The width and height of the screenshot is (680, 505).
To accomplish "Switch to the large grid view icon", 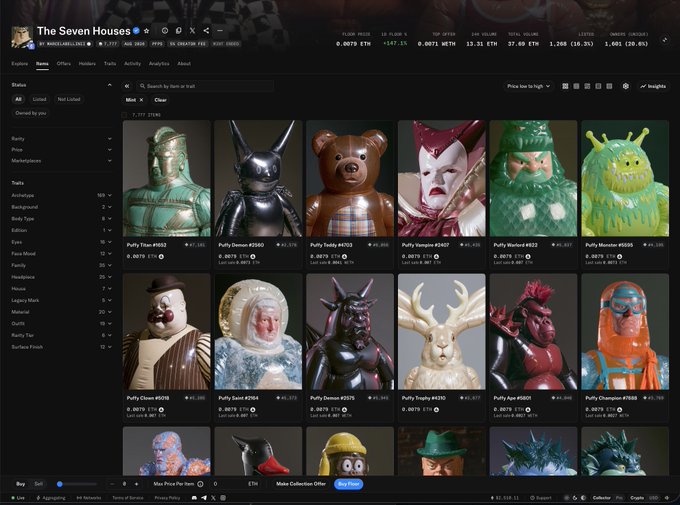I will pos(565,86).
